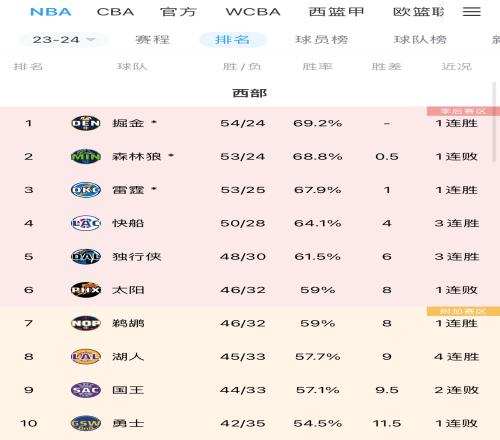Viewport: 500px width, 440px height.
Task: Click the 附加赛区 play-in zone label
Action: pos(463,311)
